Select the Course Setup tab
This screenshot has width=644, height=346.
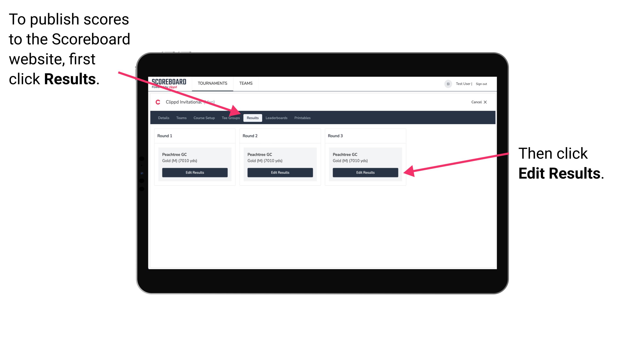204,118
